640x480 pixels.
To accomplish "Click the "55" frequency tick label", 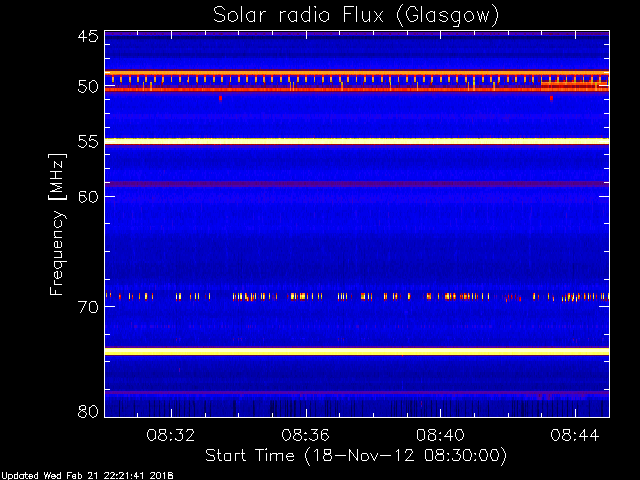I will pos(88,142).
